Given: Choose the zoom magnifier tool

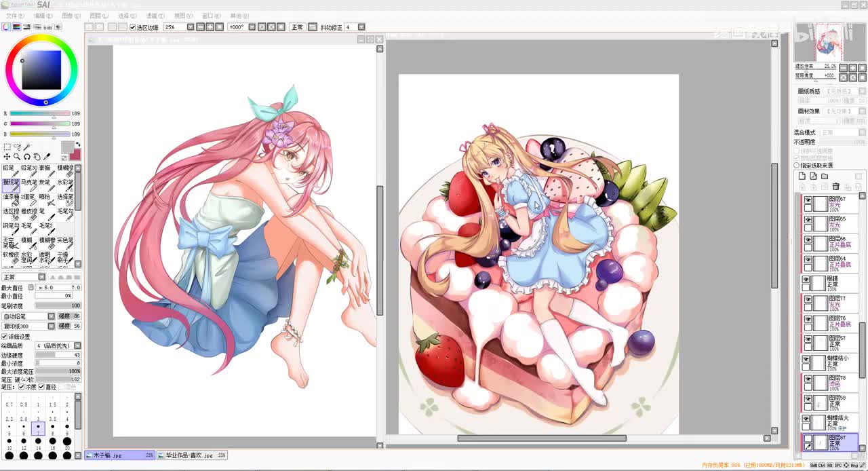Looking at the screenshot, I should [17, 157].
